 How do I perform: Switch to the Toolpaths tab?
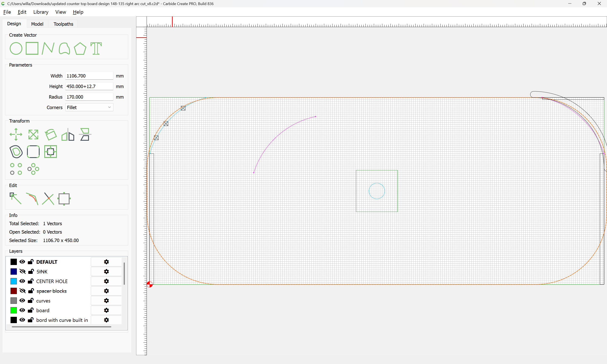tap(63, 24)
